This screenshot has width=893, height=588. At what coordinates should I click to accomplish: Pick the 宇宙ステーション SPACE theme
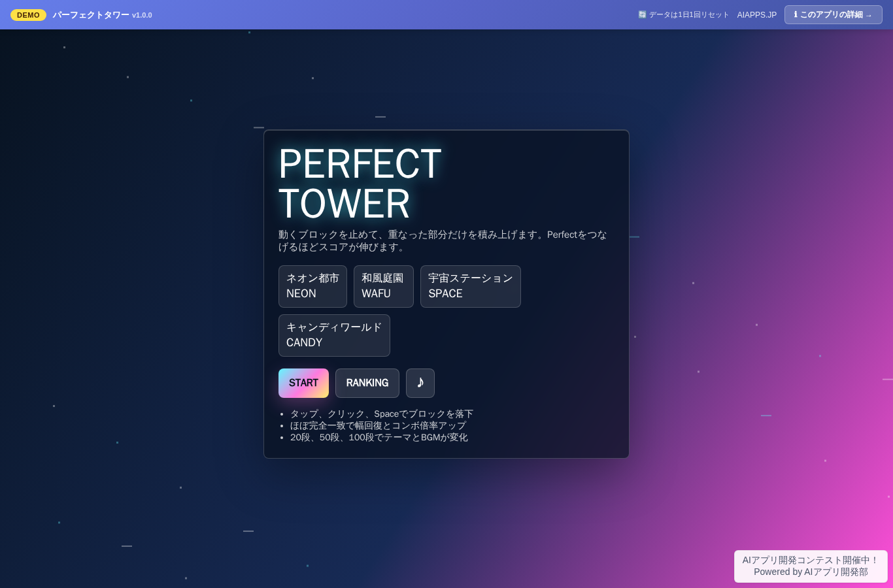coord(471,286)
